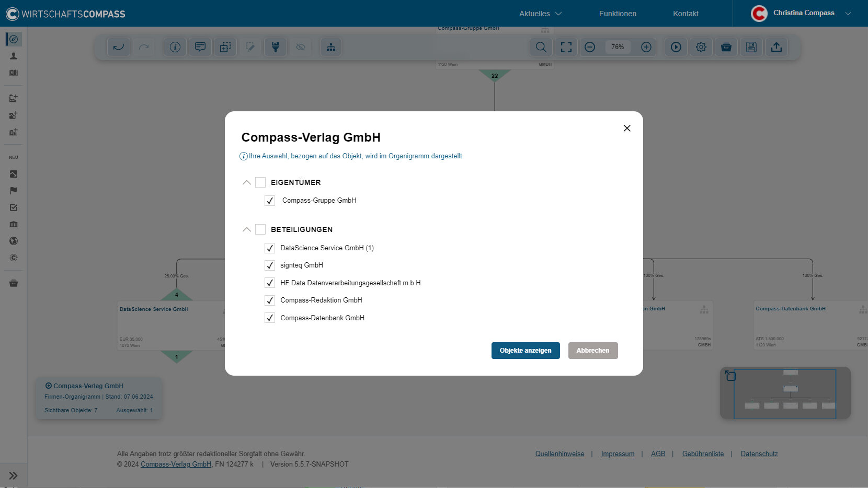This screenshot has height=488, width=868.
Task: Click the org-chart hierarchy layout icon
Action: 331,47
